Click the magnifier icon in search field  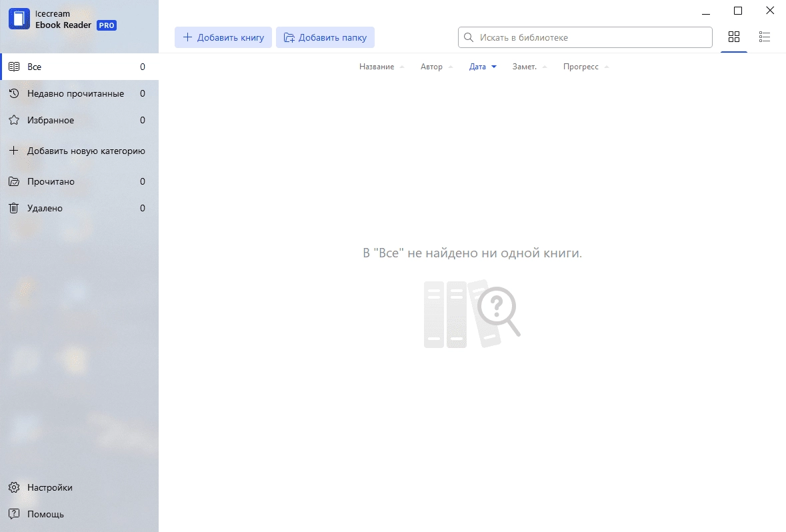[468, 37]
